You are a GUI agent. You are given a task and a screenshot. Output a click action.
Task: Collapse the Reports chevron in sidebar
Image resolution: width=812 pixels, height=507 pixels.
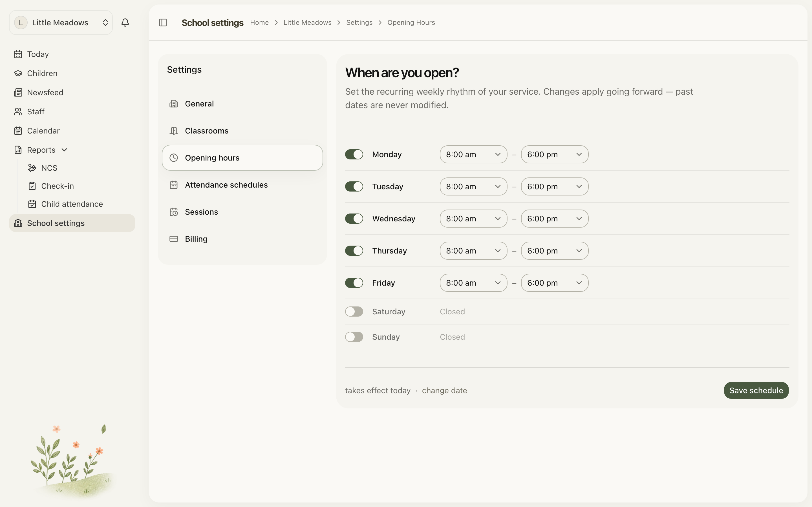click(64, 150)
